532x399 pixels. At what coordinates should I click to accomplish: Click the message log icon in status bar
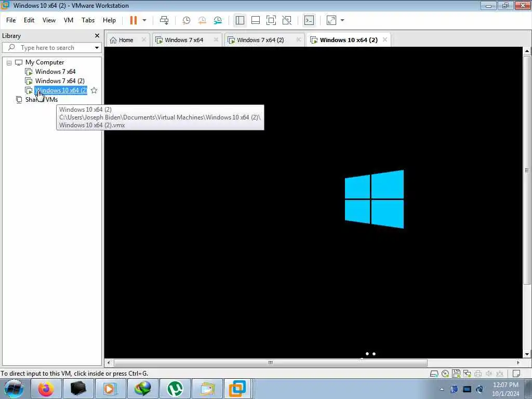click(x=516, y=374)
